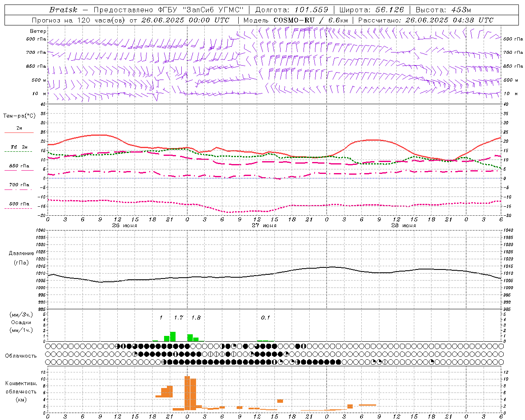Image resolution: width=525 pixels, height=420 pixels.
Task: Click the solid red line sample under "2м"
Action: (19, 133)
